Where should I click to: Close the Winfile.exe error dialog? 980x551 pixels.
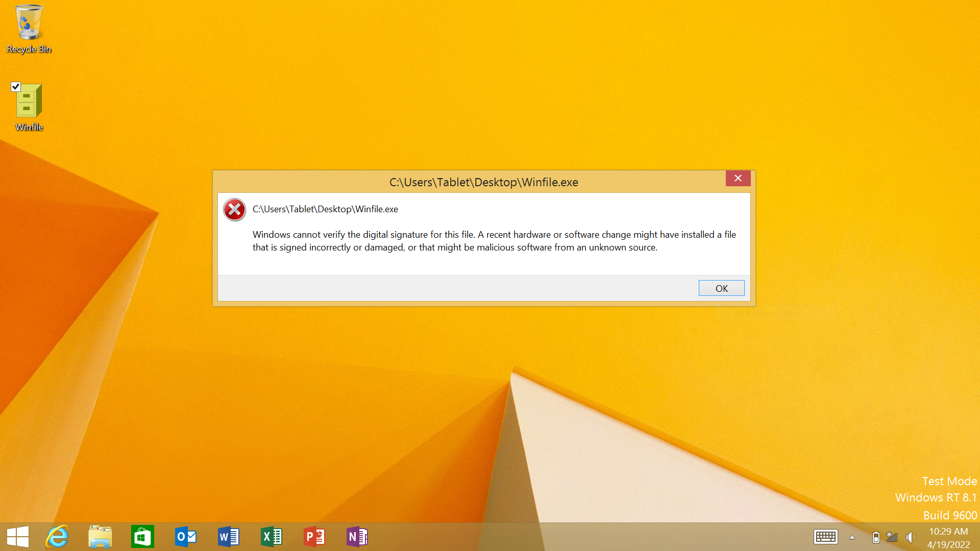coord(738,178)
